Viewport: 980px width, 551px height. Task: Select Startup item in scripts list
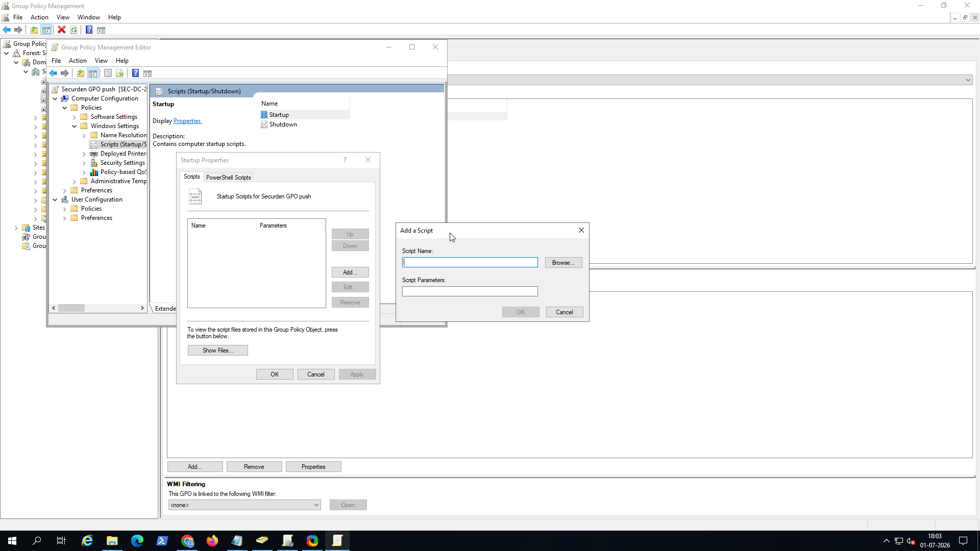click(x=279, y=115)
